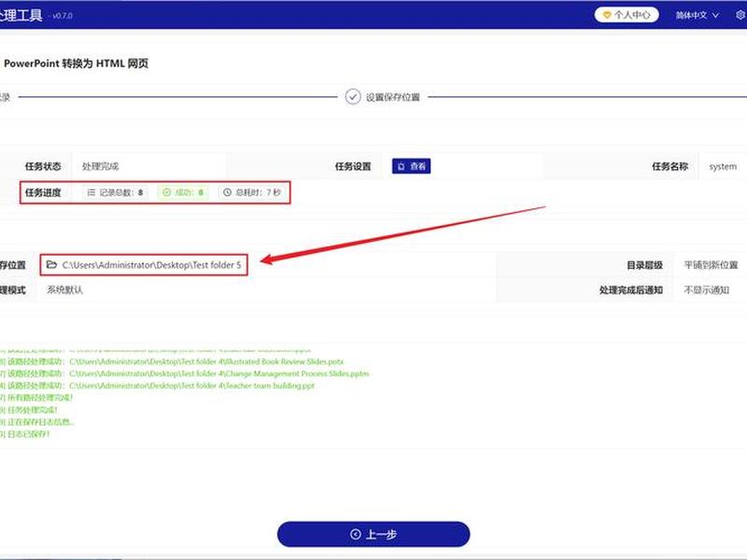Image resolution: width=747 pixels, height=560 pixels.
Task: Click the v0.7.0 version label
Action: coord(63,16)
